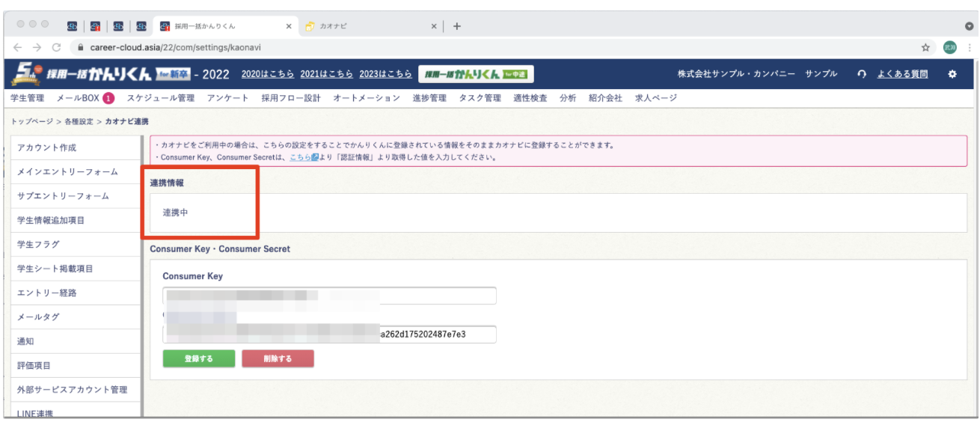This screenshot has height=425, width=980.
Task: Go back with the browser back arrow
Action: 17,46
